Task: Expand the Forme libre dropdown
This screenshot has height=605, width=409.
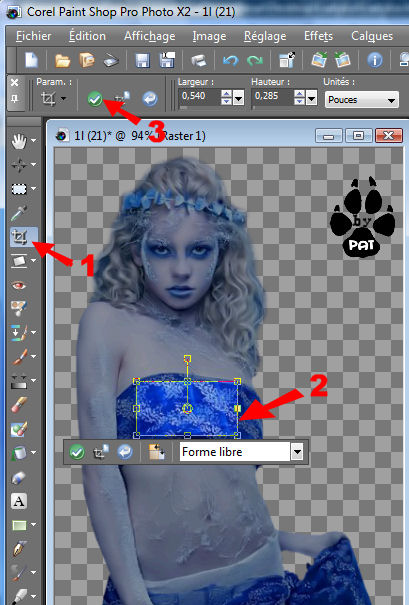Action: click(297, 452)
